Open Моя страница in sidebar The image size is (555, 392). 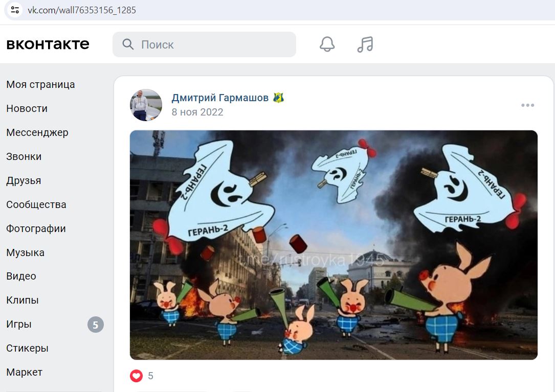[41, 84]
